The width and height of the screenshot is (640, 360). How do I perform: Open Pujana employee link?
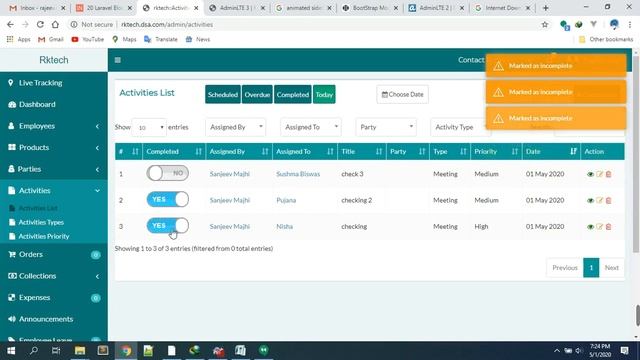[x=286, y=200]
